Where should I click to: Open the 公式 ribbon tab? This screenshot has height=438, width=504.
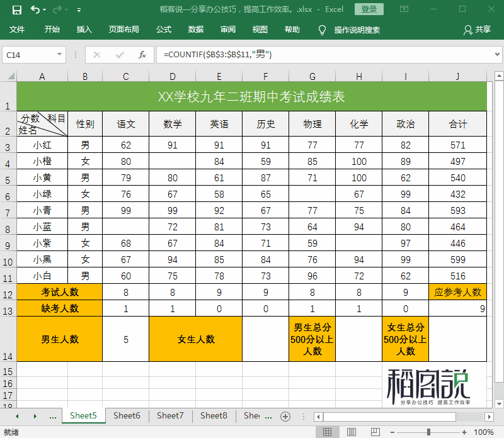pos(164,29)
